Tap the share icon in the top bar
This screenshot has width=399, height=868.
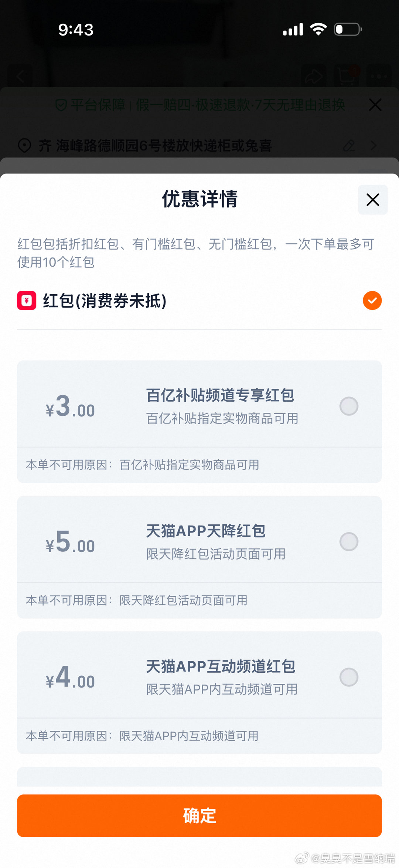point(313,77)
